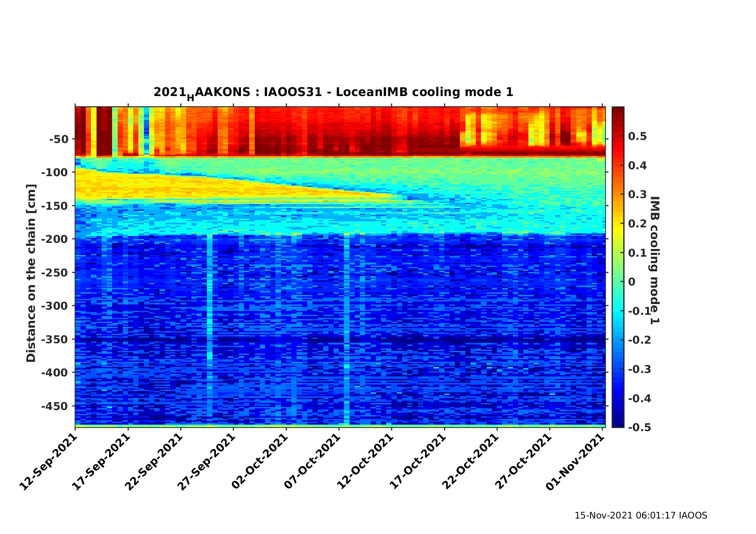This screenshot has width=756, height=534.
Task: Click the colorbar's 0 value tick label
Action: [x=631, y=282]
